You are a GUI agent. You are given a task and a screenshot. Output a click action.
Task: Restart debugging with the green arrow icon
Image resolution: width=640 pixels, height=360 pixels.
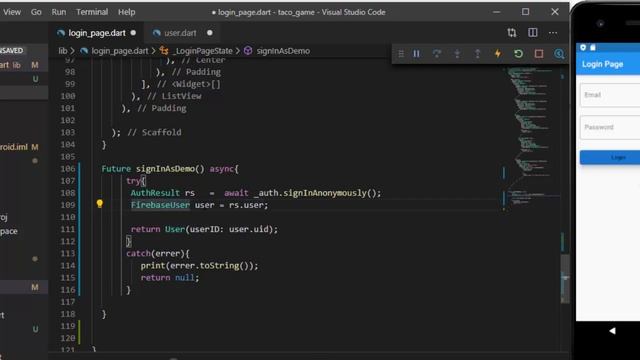coord(518,53)
